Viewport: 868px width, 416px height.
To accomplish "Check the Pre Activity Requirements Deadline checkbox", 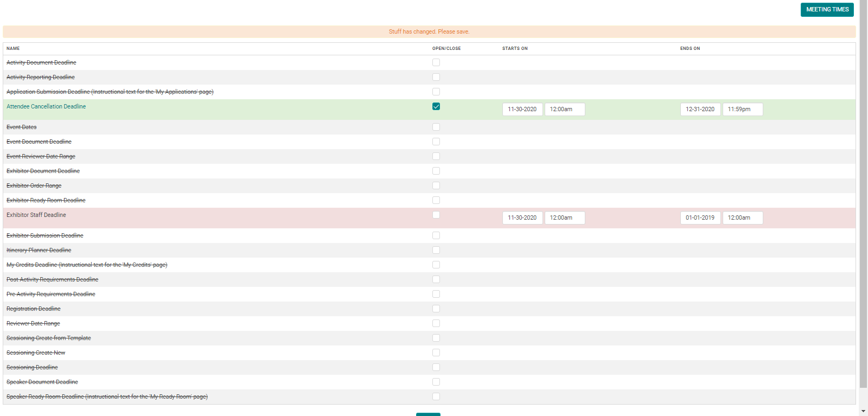I will 436,294.
